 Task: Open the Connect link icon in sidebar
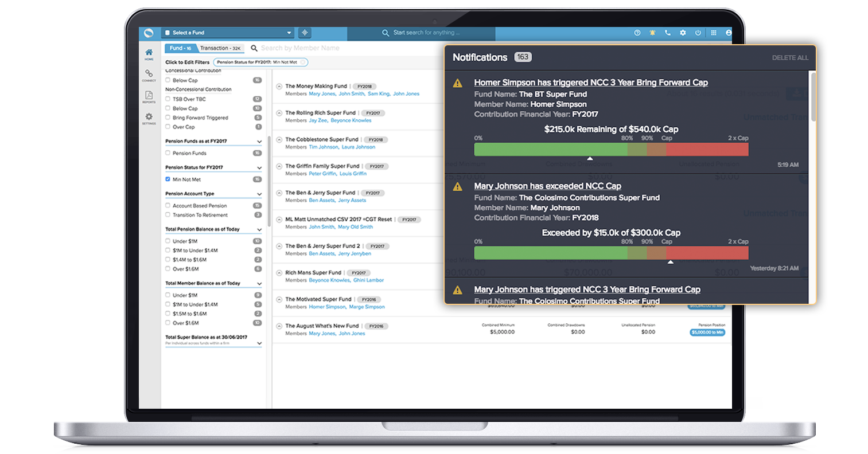pyautogui.click(x=149, y=75)
